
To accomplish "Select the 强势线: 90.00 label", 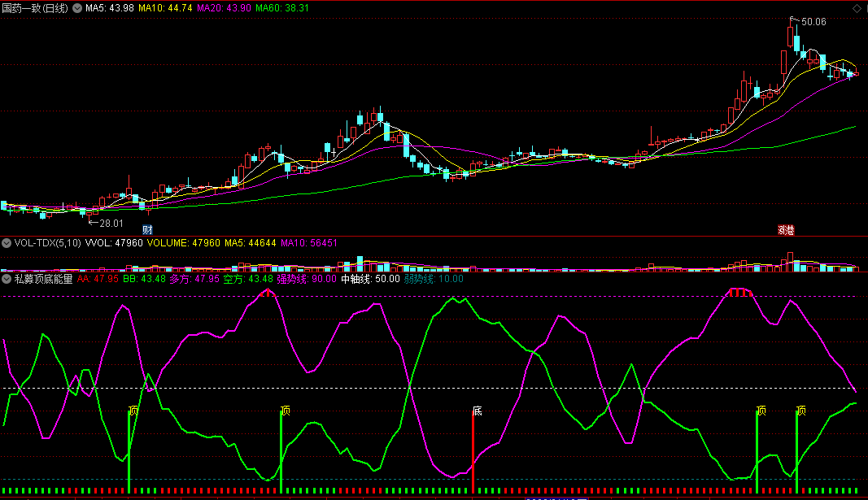I will (307, 279).
